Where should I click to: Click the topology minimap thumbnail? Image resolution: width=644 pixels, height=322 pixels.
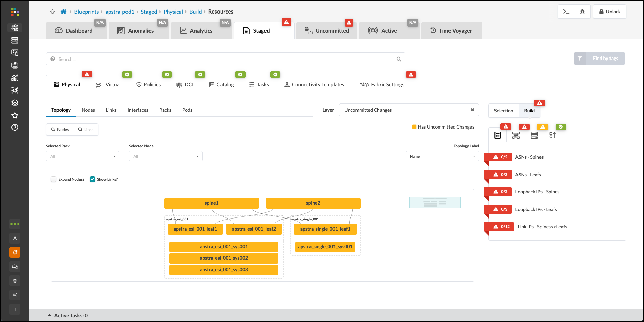point(435,202)
